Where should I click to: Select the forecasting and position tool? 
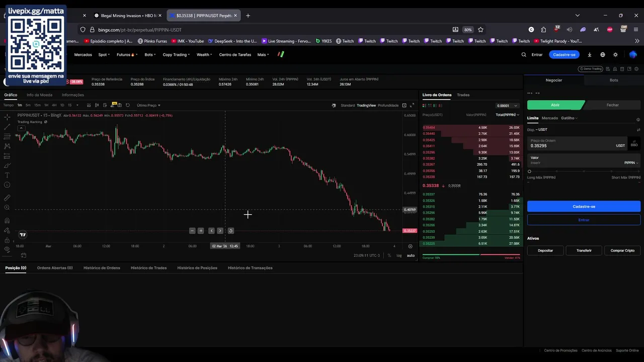point(7,156)
